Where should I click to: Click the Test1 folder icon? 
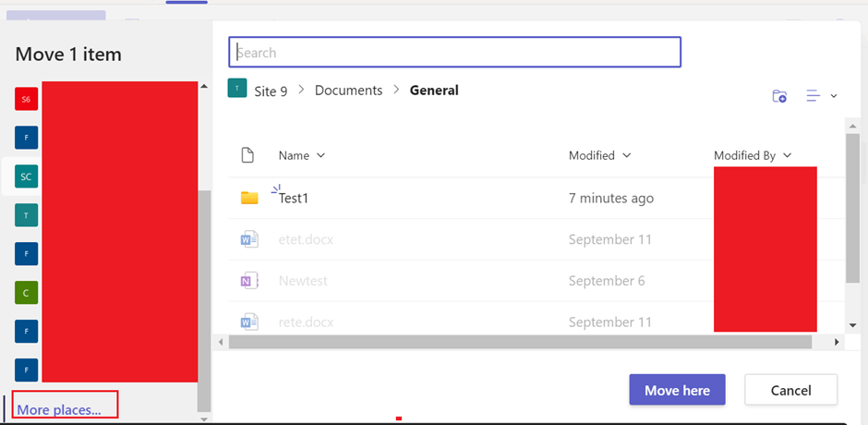(249, 198)
